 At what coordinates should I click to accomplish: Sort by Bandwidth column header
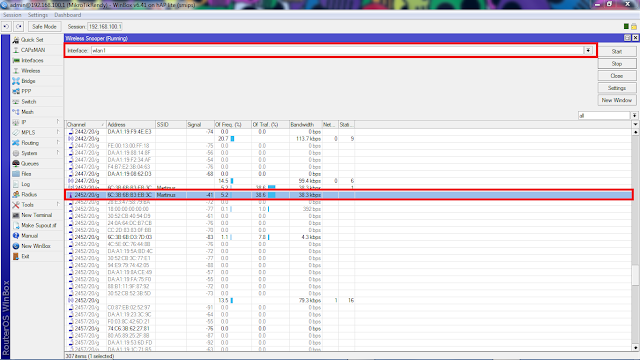(305, 124)
